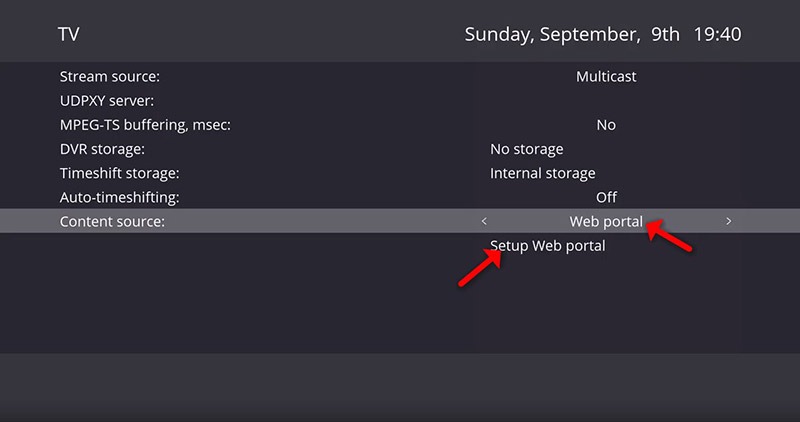Click the left arrow beside Web portal
This screenshot has width=800, height=422.
[484, 221]
